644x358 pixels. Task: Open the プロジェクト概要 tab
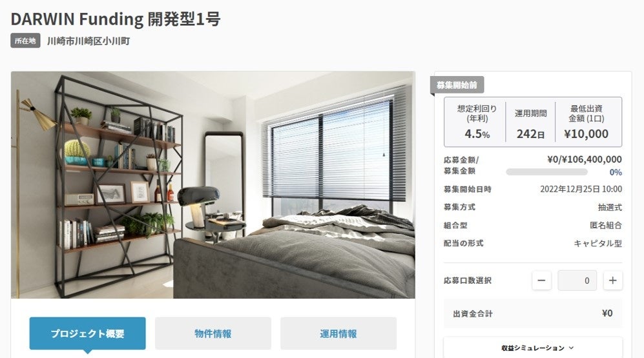pyautogui.click(x=87, y=333)
